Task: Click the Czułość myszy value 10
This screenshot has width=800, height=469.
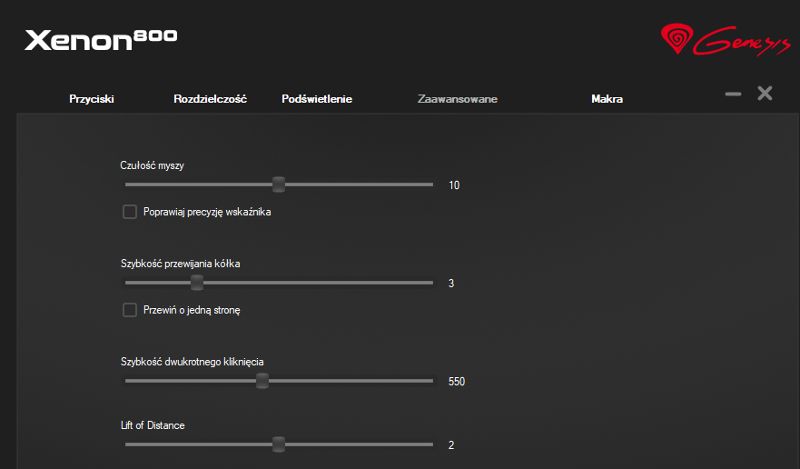Action: 454,185
